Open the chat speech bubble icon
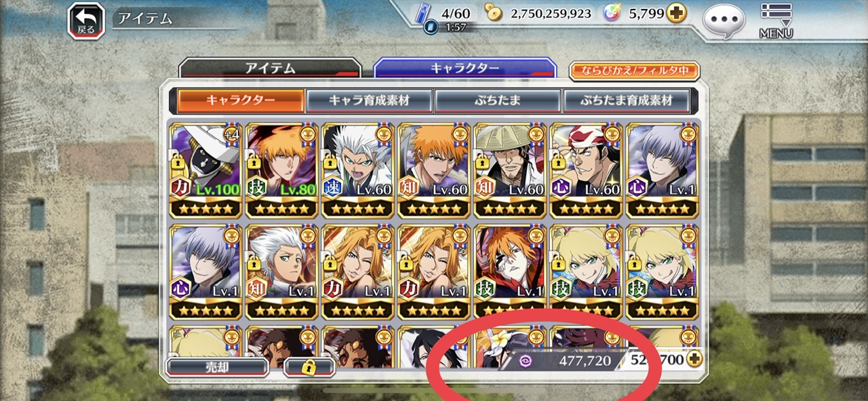The image size is (868, 401). [x=724, y=22]
